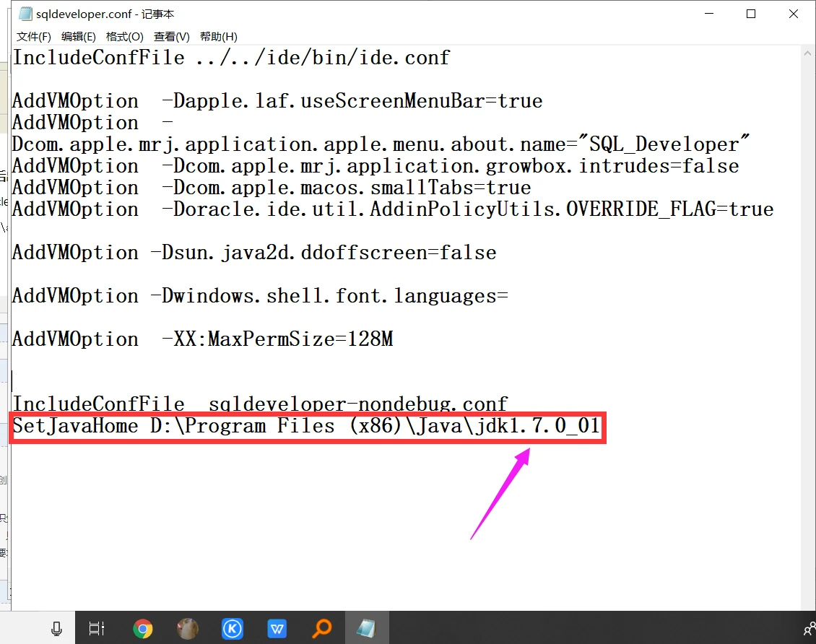Click the taskbar microphone icon

tap(57, 629)
